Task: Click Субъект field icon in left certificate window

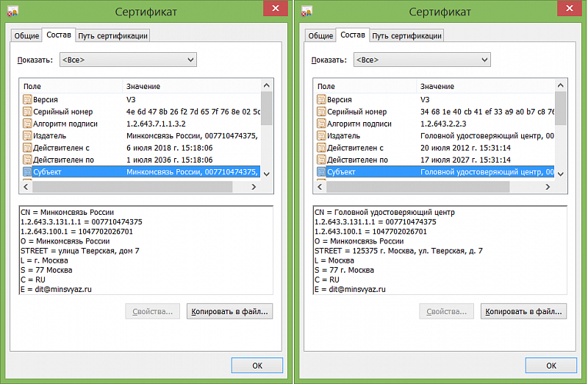Action: [27, 171]
